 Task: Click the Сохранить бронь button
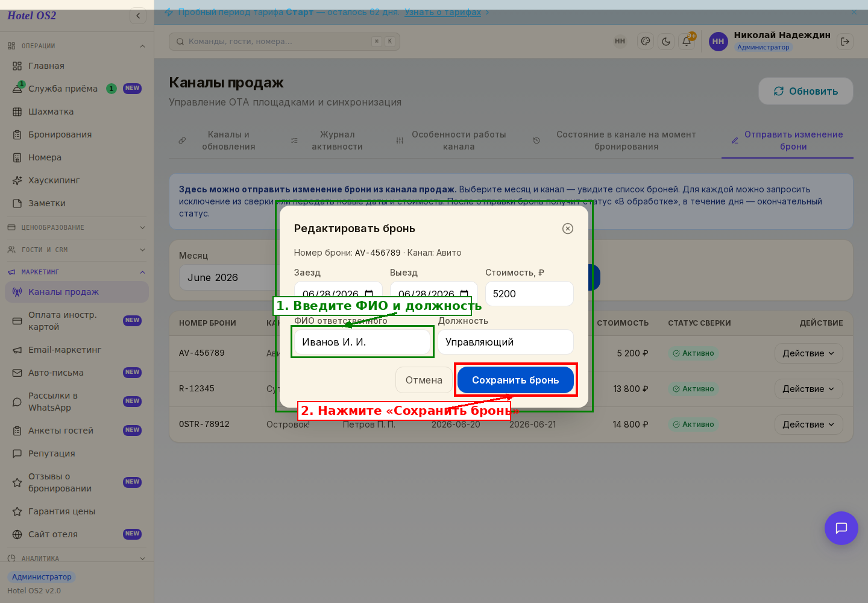coord(515,380)
